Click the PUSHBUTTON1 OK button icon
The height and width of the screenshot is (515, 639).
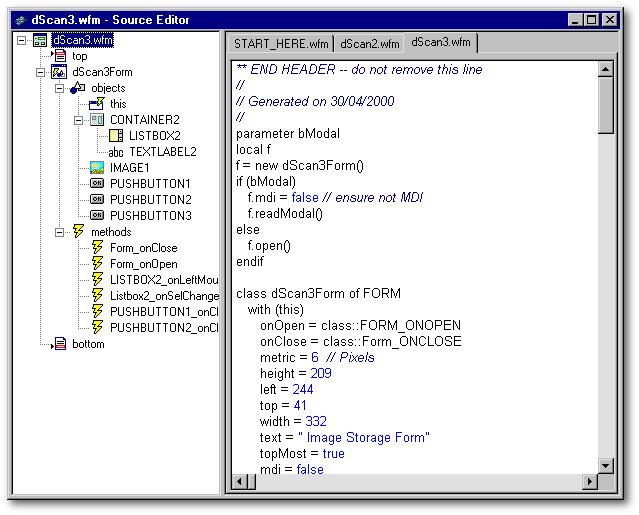pos(97,184)
